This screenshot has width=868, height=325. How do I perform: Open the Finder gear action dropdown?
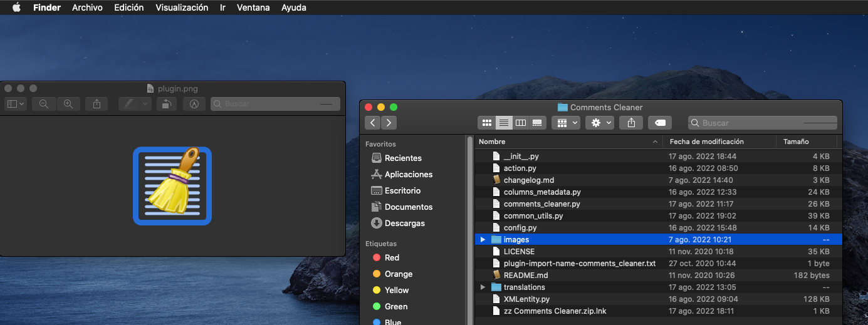[599, 123]
